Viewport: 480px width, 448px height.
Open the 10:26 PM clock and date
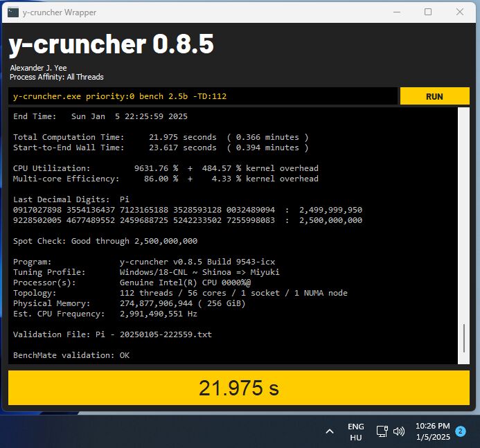pos(433,431)
